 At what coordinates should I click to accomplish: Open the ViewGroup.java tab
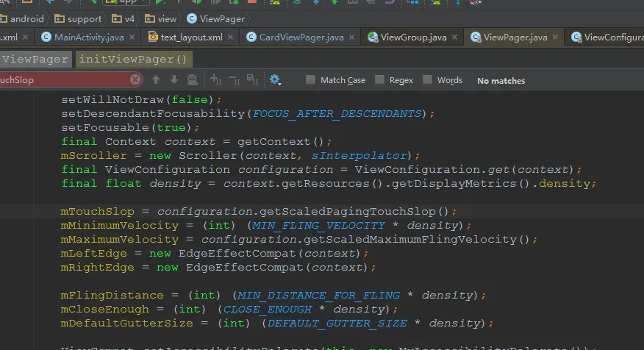(x=413, y=37)
